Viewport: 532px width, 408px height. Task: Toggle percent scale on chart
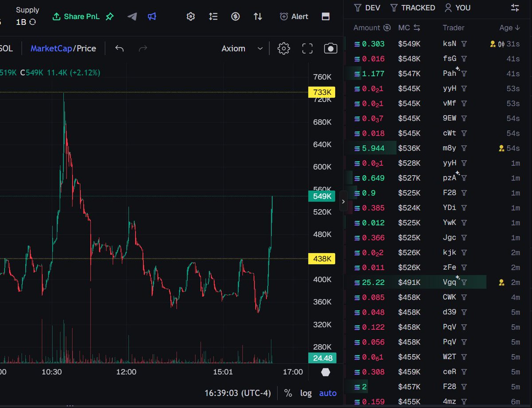[x=288, y=393]
